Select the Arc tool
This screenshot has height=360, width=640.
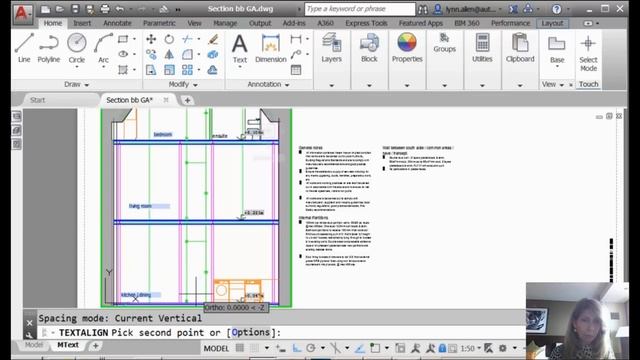coord(103,48)
